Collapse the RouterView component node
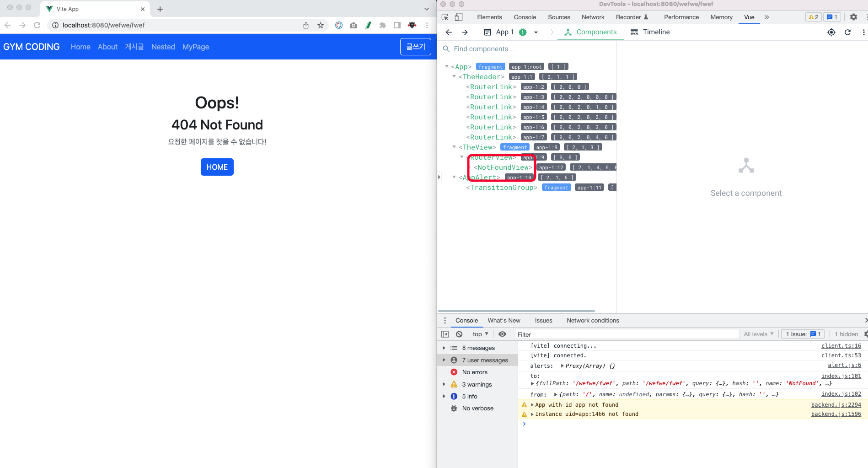 coord(462,157)
